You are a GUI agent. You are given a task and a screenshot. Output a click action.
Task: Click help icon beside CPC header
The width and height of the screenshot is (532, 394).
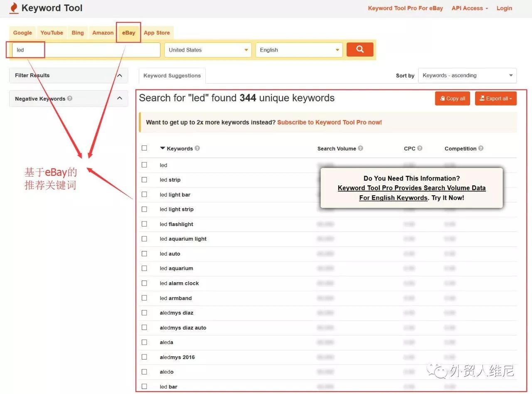420,148
